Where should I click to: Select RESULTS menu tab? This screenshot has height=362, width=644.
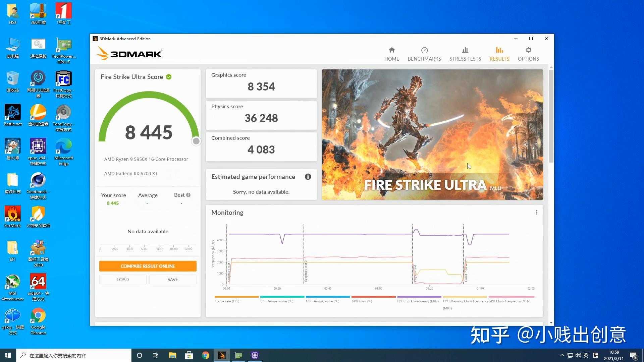click(x=499, y=53)
